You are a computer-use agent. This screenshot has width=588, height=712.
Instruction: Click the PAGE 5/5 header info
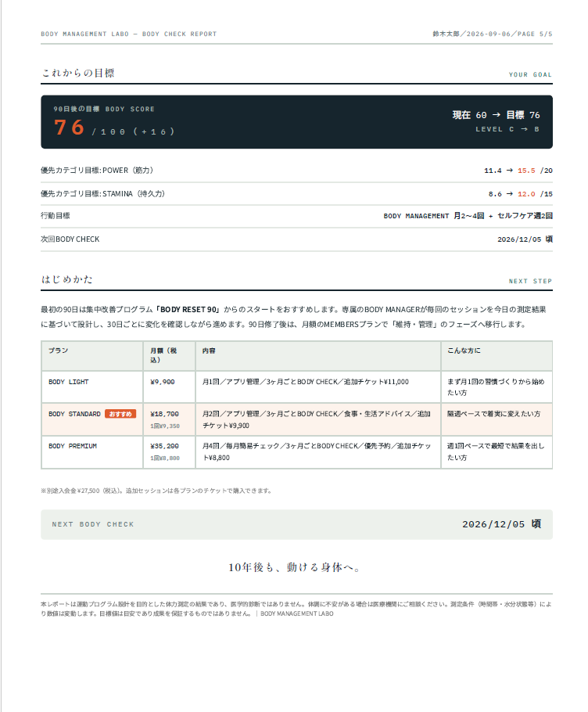pyautogui.click(x=535, y=34)
